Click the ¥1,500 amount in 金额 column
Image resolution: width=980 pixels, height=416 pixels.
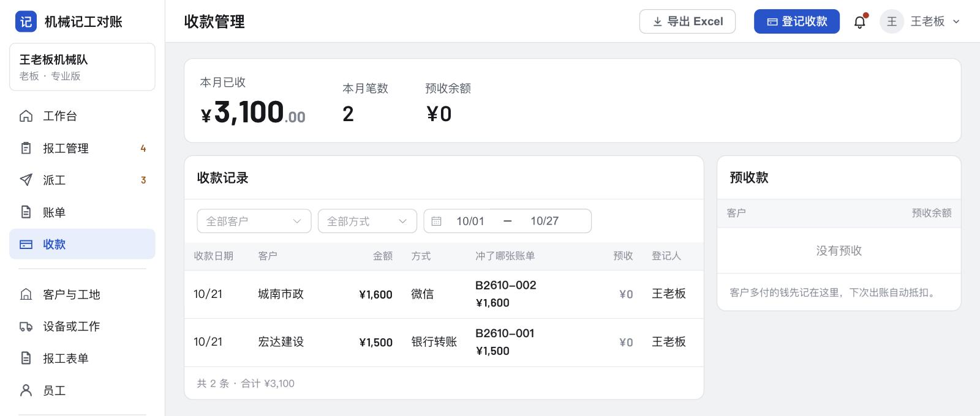point(375,343)
